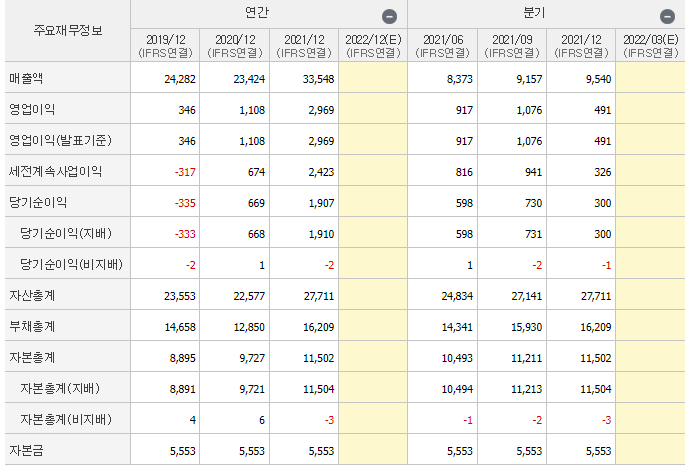Click the 부채총계 row label

(x=32, y=326)
